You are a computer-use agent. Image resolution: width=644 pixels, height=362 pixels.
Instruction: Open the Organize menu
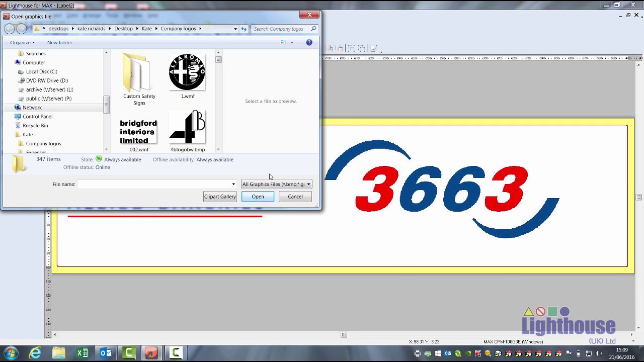point(22,42)
